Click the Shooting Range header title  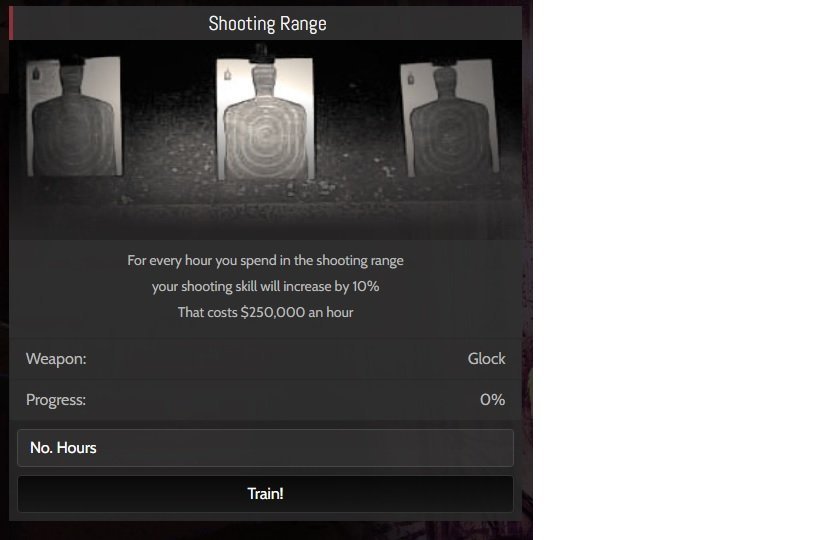(x=267, y=24)
